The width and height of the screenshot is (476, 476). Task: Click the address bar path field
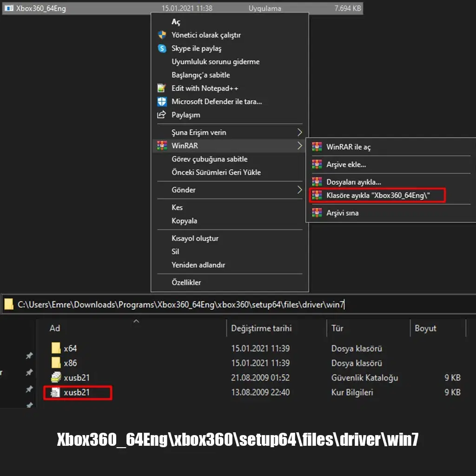pyautogui.click(x=238, y=304)
